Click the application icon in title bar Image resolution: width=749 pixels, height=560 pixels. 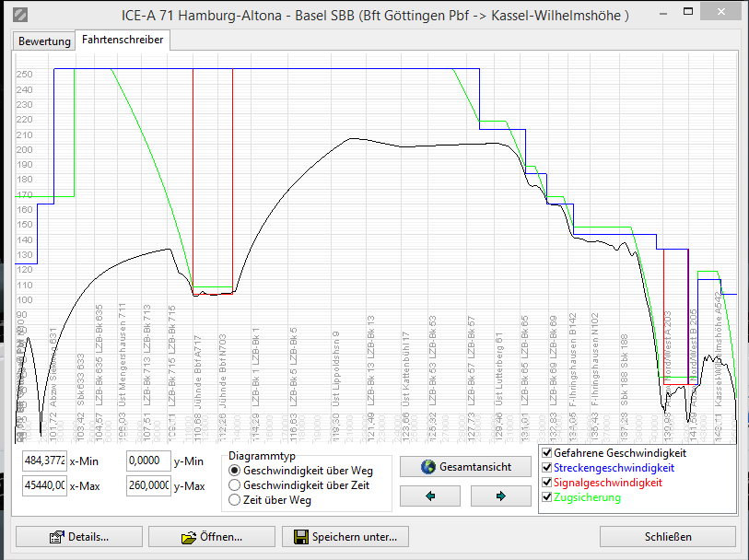pyautogui.click(x=20, y=15)
